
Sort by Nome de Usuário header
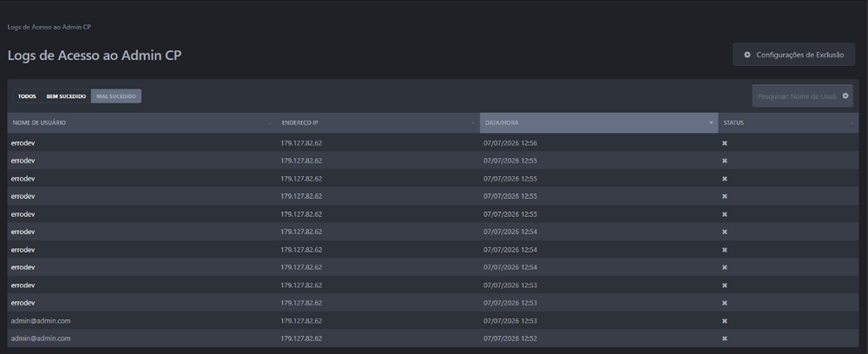pyautogui.click(x=141, y=123)
